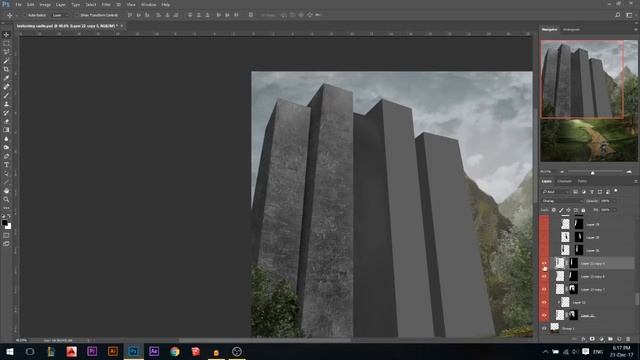The height and width of the screenshot is (360, 640).
Task: Open the layer filter Kind dropdown
Action: click(556, 192)
